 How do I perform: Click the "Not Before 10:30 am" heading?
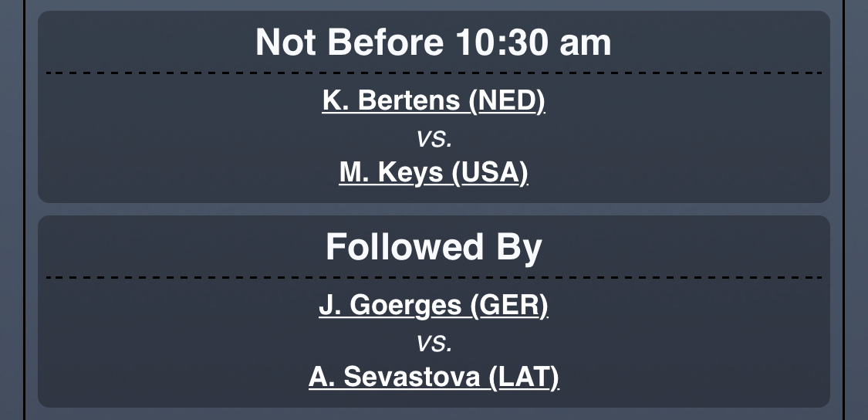click(433, 42)
